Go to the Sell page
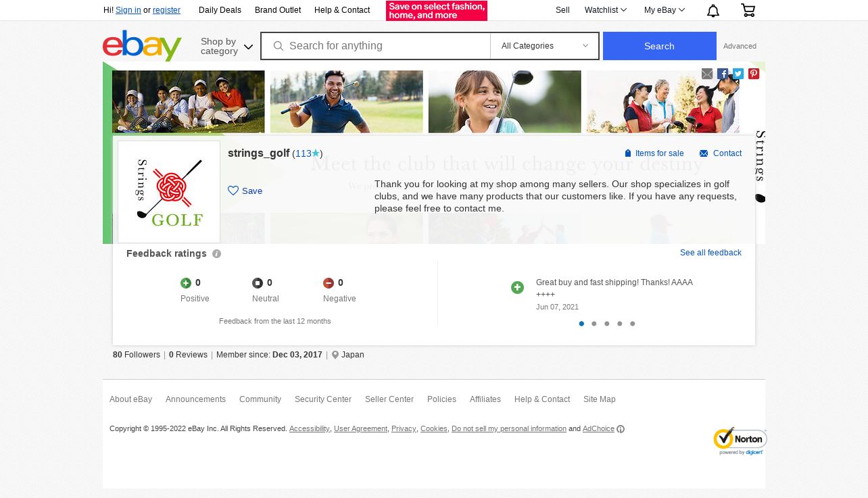The image size is (868, 498). (x=562, y=10)
